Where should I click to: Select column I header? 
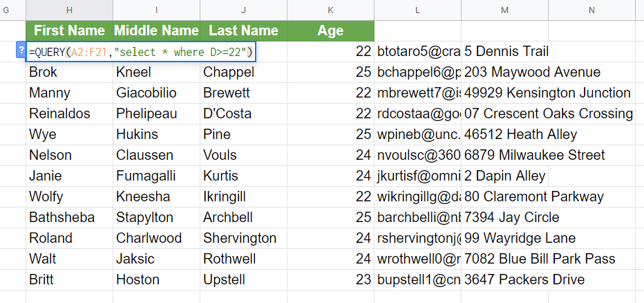tap(157, 10)
